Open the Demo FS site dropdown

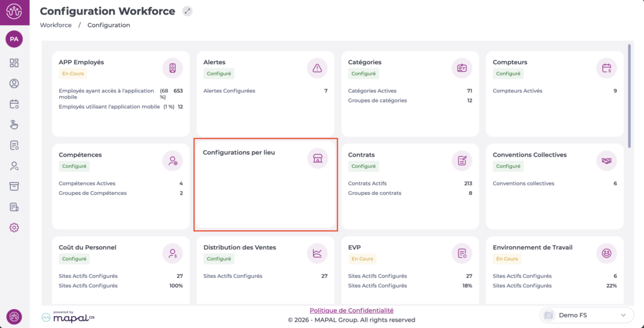[x=586, y=315]
